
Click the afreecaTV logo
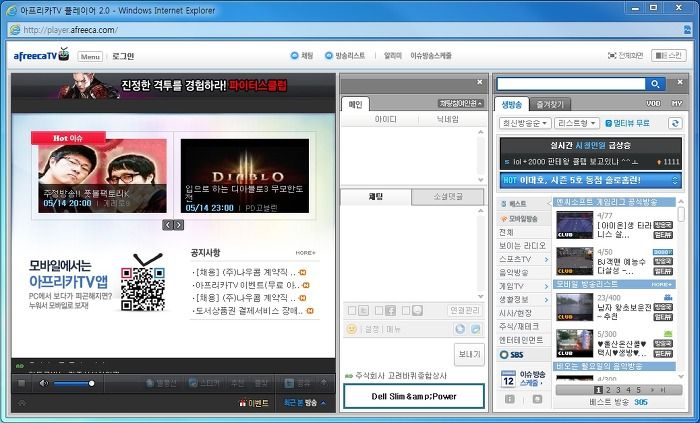pyautogui.click(x=41, y=55)
